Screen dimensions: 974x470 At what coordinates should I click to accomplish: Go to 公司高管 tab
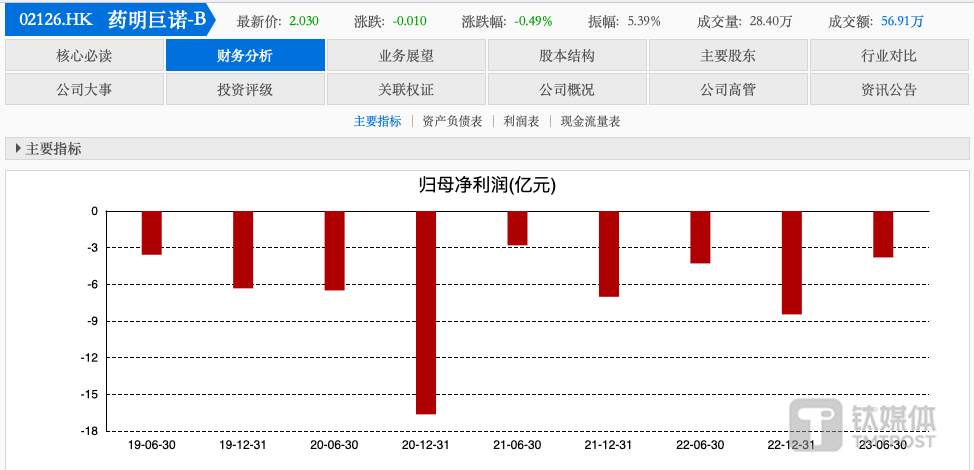pos(728,89)
